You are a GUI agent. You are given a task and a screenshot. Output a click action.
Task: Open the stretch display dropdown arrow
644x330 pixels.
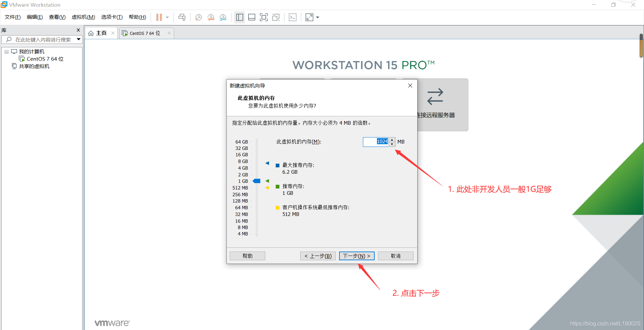pyautogui.click(x=318, y=17)
